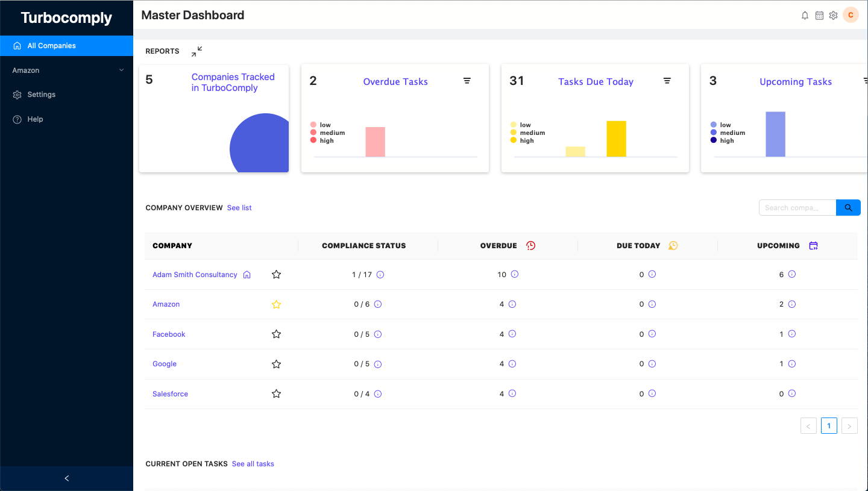The width and height of the screenshot is (868, 491).
Task: Click the Upcoming calendar icon
Action: pyautogui.click(x=813, y=246)
